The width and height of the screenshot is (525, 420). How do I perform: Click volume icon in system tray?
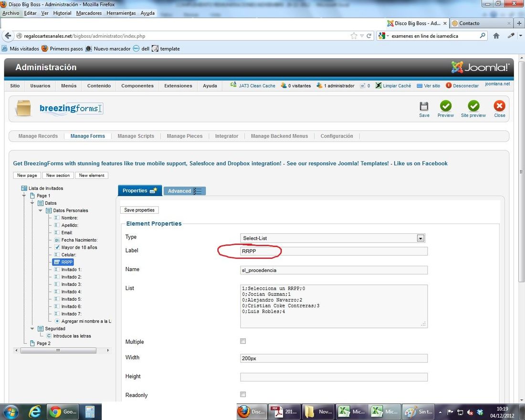pyautogui.click(x=470, y=412)
